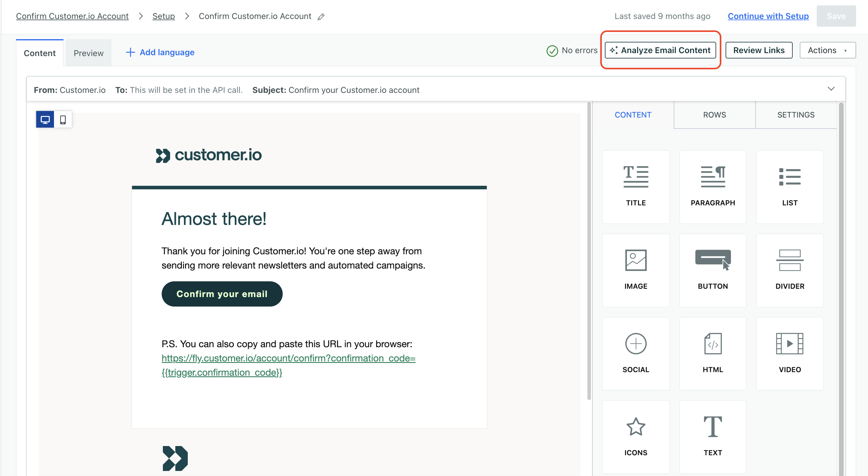Switch to desktop preview mode

[x=45, y=119]
